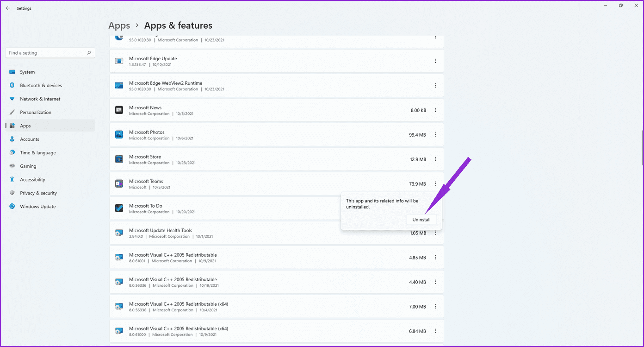Click the search magnifier icon
Screen dimensions: 644x347
coord(89,53)
